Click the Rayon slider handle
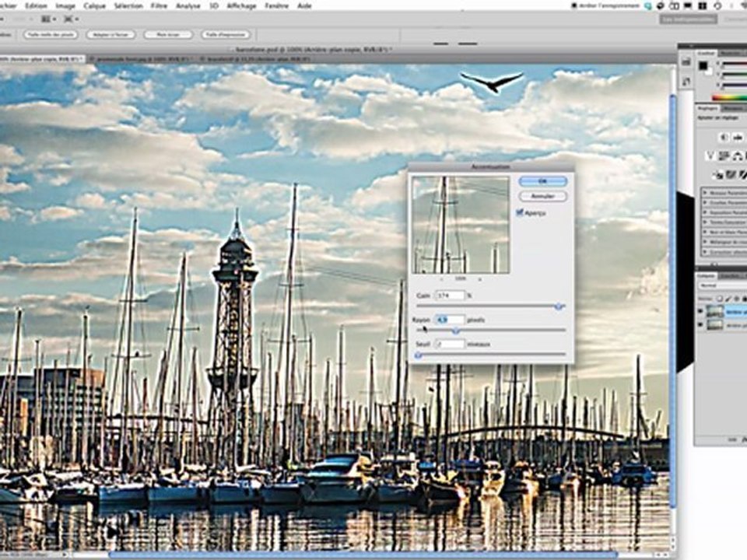The image size is (747, 560). [x=457, y=331]
